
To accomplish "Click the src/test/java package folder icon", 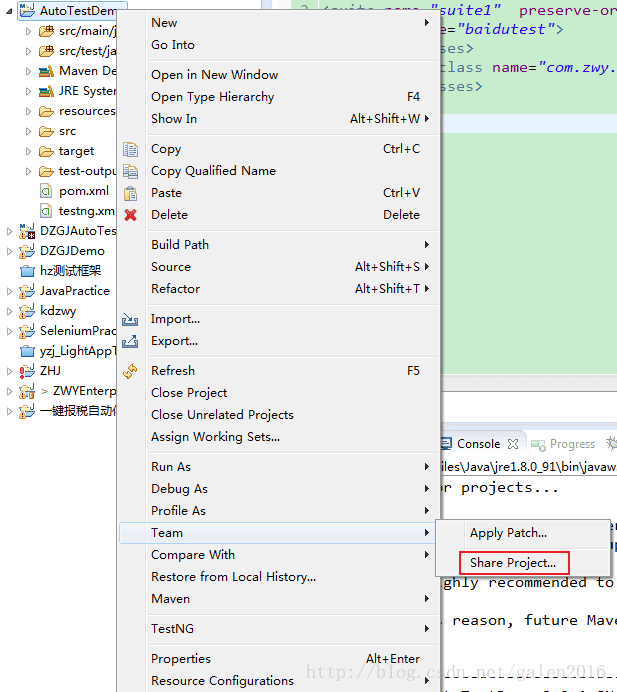I will (x=46, y=51).
